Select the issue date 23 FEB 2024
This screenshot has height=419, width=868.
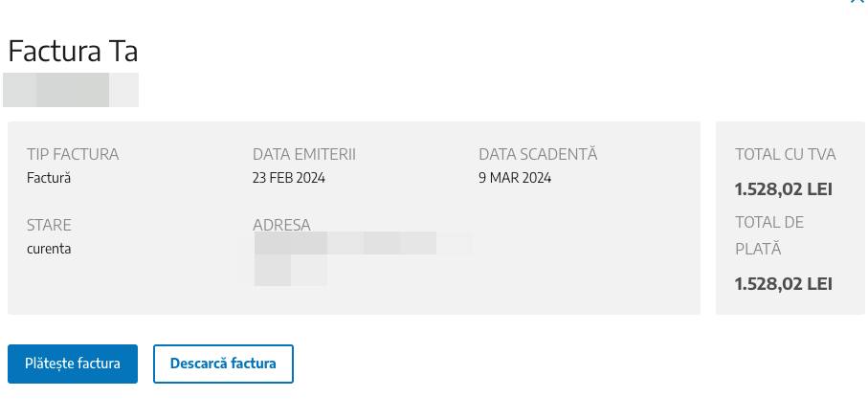point(289,178)
